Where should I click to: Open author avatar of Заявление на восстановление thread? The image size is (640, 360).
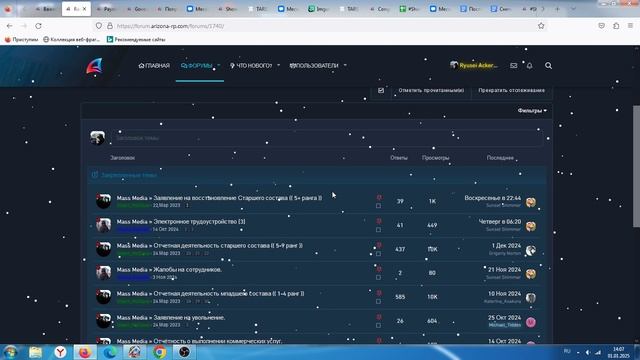point(103,201)
